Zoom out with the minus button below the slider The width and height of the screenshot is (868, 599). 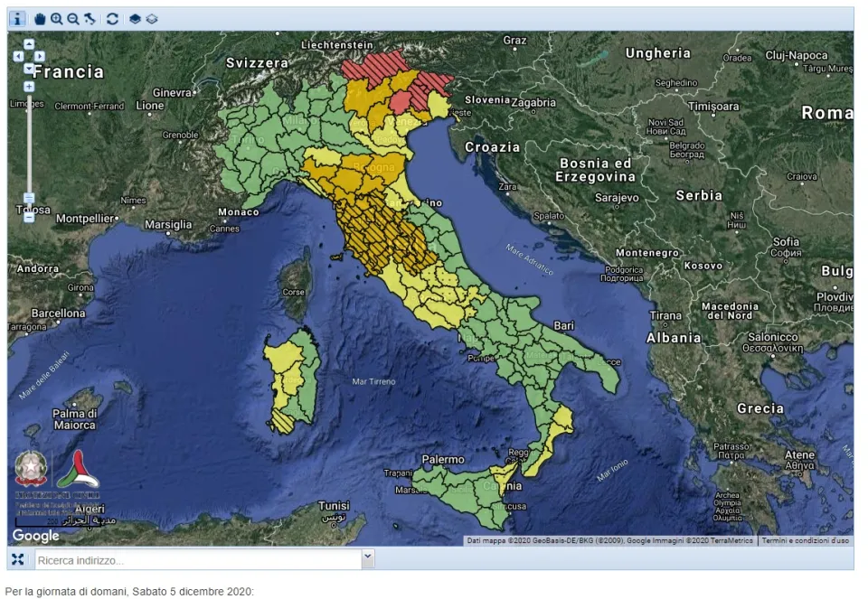[29, 218]
